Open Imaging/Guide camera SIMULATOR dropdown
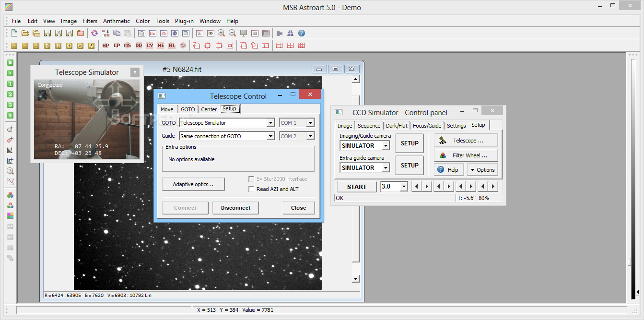This screenshot has width=644, height=320. tap(386, 146)
